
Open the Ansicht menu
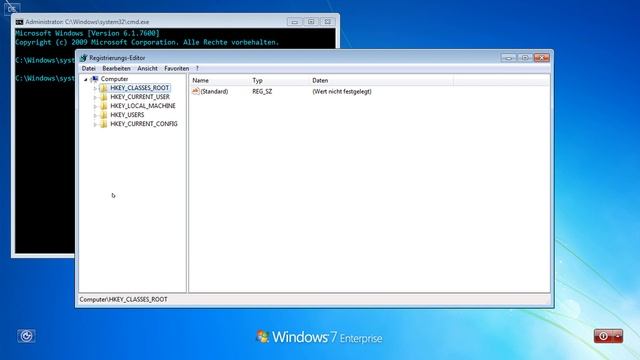point(147,69)
